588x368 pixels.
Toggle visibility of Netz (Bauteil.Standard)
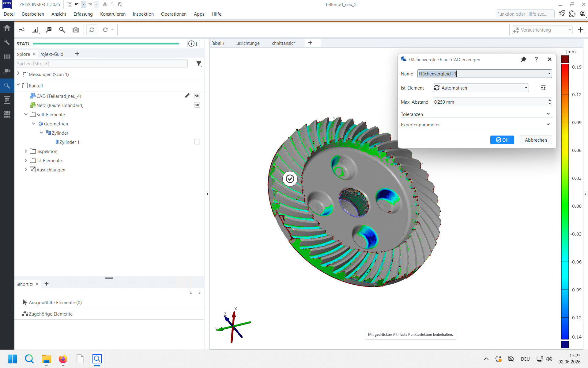pyautogui.click(x=197, y=105)
